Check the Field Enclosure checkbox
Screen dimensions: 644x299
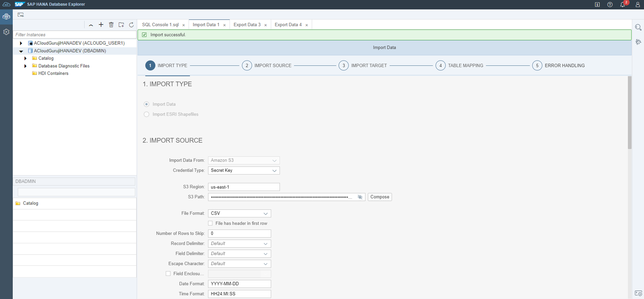point(168,274)
